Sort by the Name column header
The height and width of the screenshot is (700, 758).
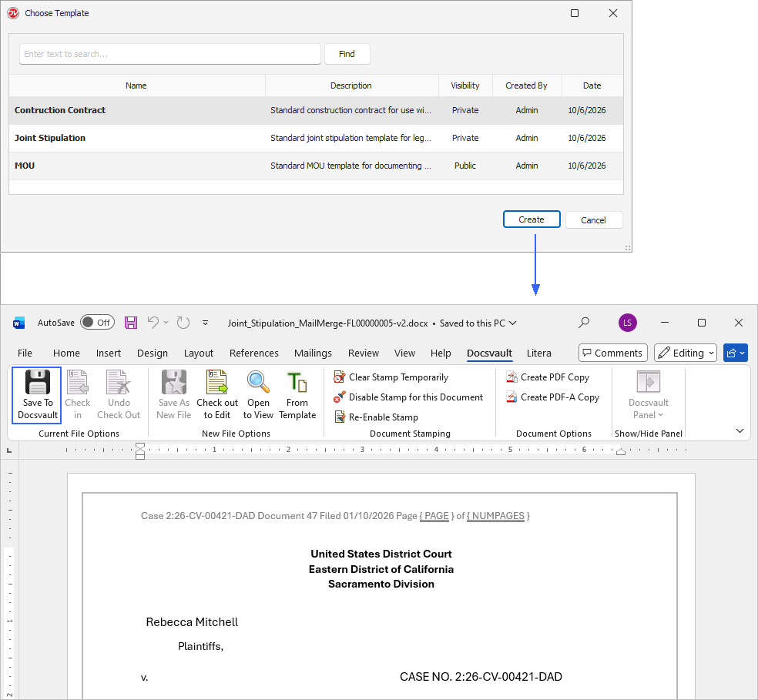(x=137, y=85)
